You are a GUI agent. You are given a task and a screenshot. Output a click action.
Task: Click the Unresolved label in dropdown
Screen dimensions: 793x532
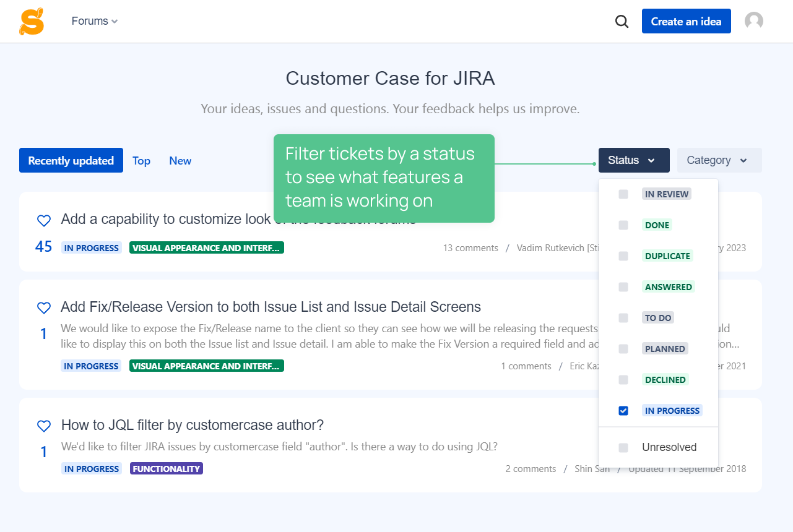669,447
